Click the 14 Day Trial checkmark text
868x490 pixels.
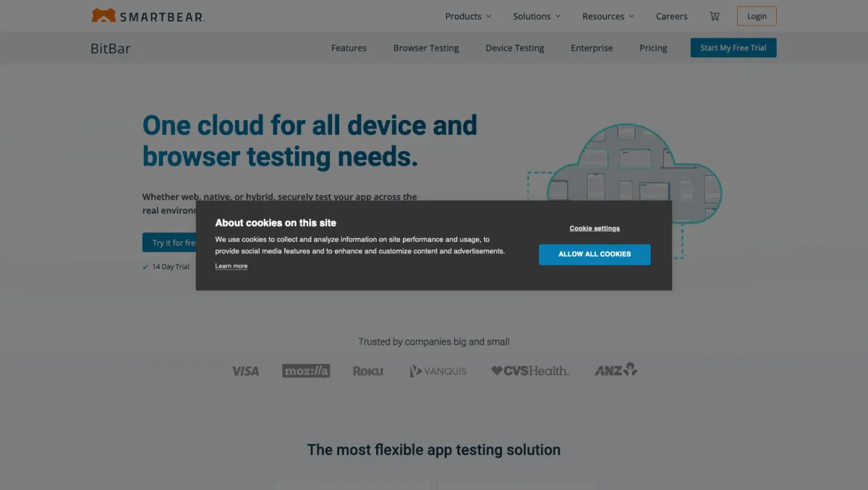[x=166, y=266]
